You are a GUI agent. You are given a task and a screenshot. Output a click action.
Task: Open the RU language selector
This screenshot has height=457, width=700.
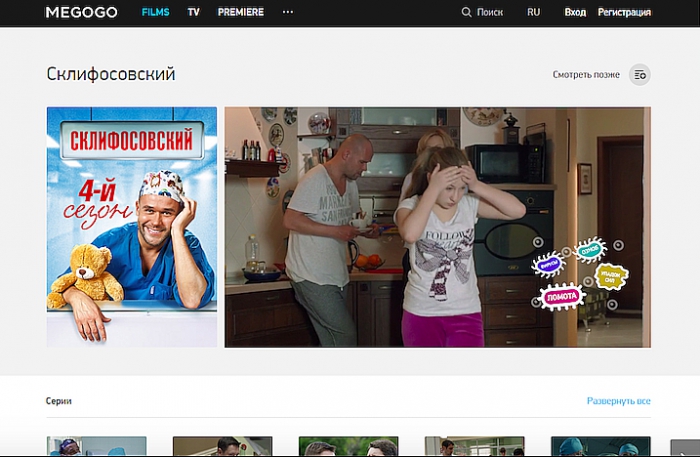(x=533, y=12)
